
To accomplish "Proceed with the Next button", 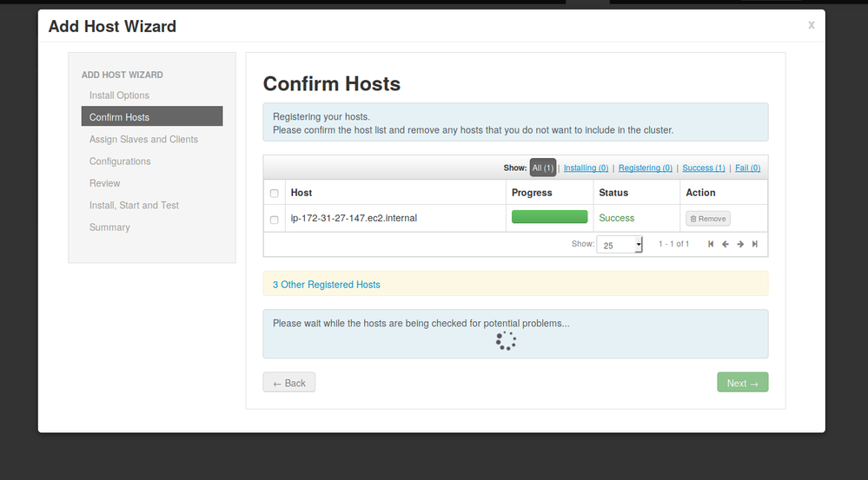I will tap(742, 383).
